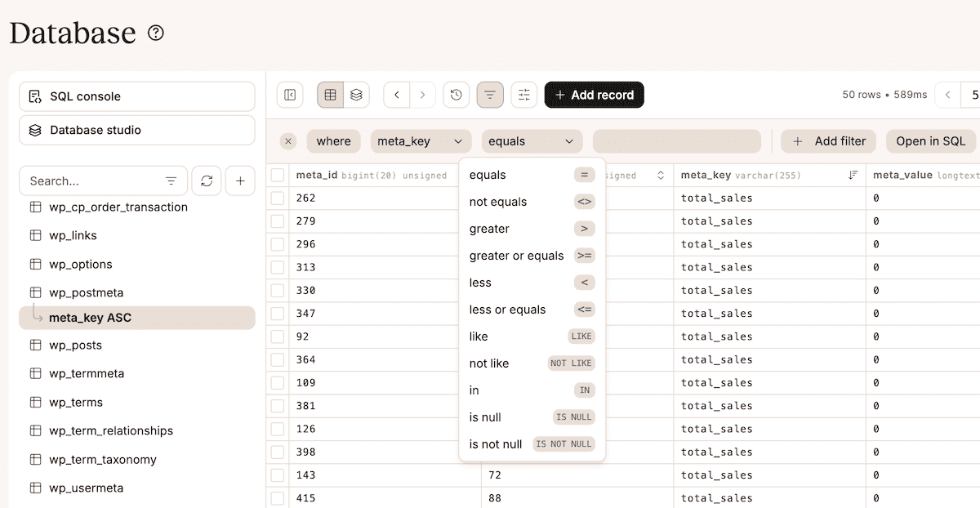Image resolution: width=980 pixels, height=508 pixels.
Task: Select 'is null' from the operator menu
Action: click(485, 417)
